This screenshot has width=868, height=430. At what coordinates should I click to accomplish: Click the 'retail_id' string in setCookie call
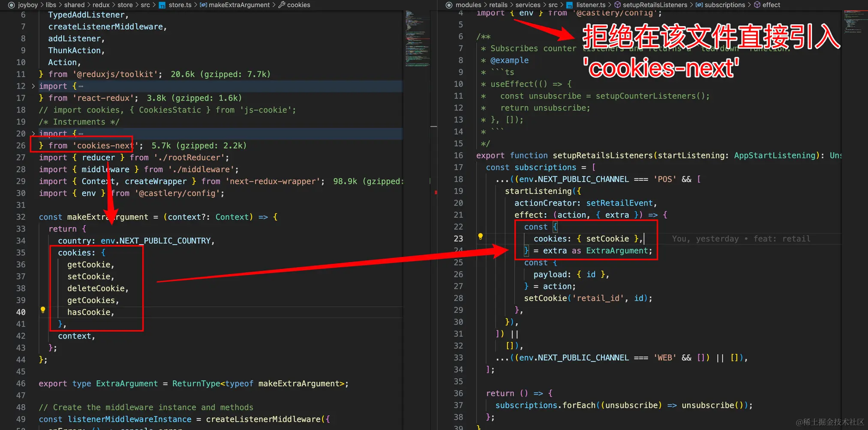point(598,298)
